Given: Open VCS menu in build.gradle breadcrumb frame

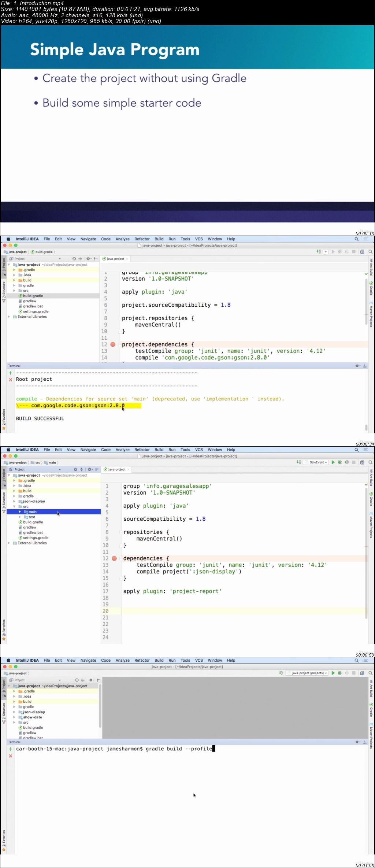Looking at the screenshot, I should point(199,239).
